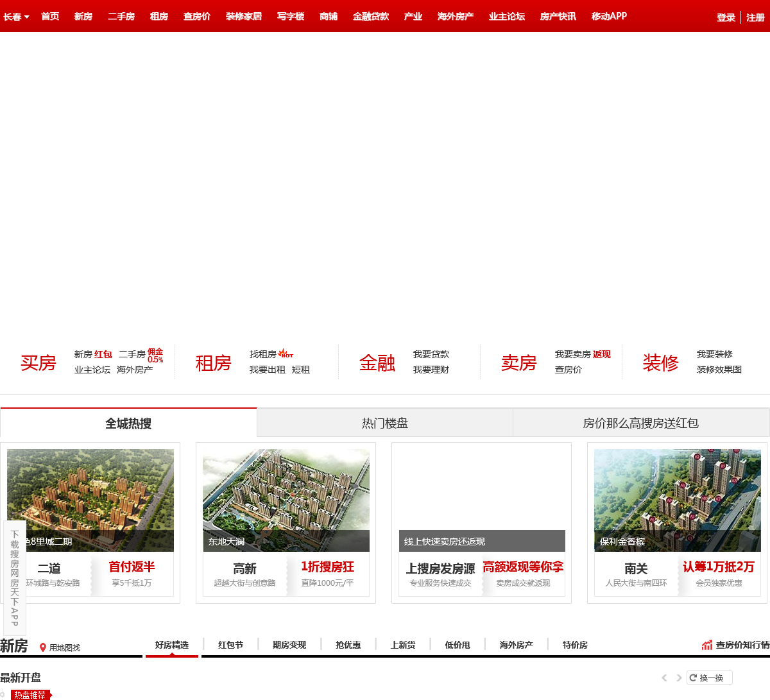Click the 金融 category heading
Viewport: 770px width, 700px height.
(377, 363)
